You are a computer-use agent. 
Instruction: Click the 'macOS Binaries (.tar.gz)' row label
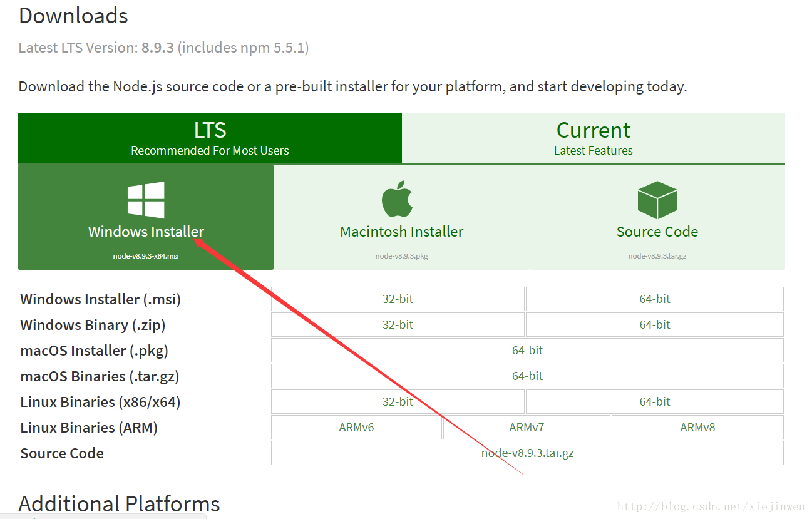click(100, 376)
